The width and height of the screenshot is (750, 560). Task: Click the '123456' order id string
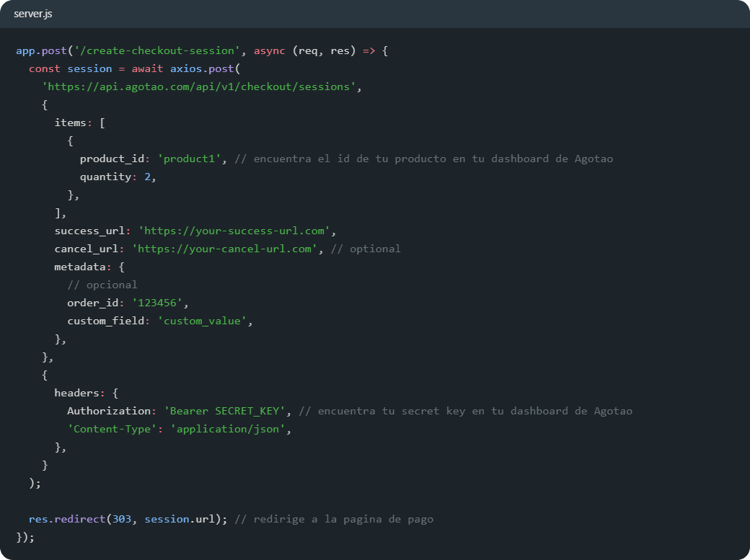click(157, 303)
